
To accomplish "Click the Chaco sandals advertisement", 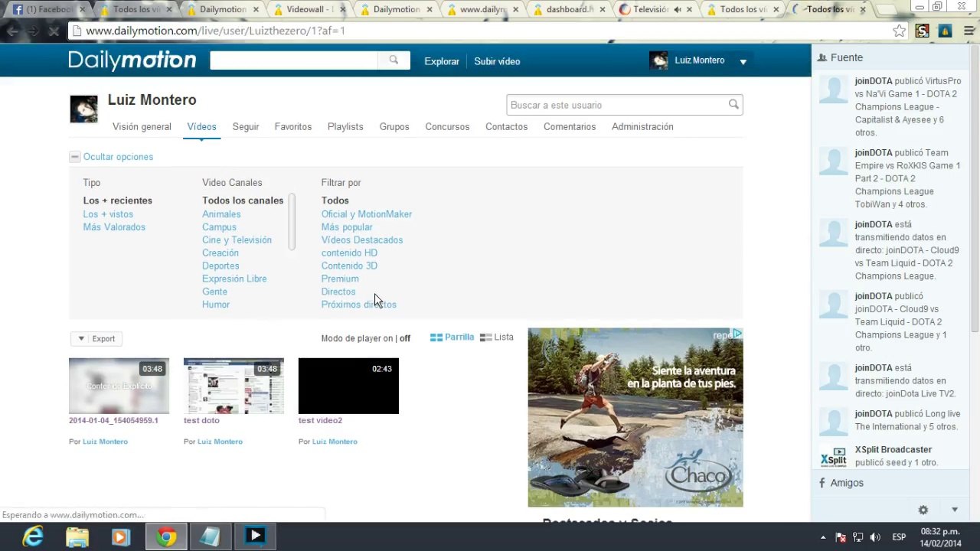I will 635,418.
